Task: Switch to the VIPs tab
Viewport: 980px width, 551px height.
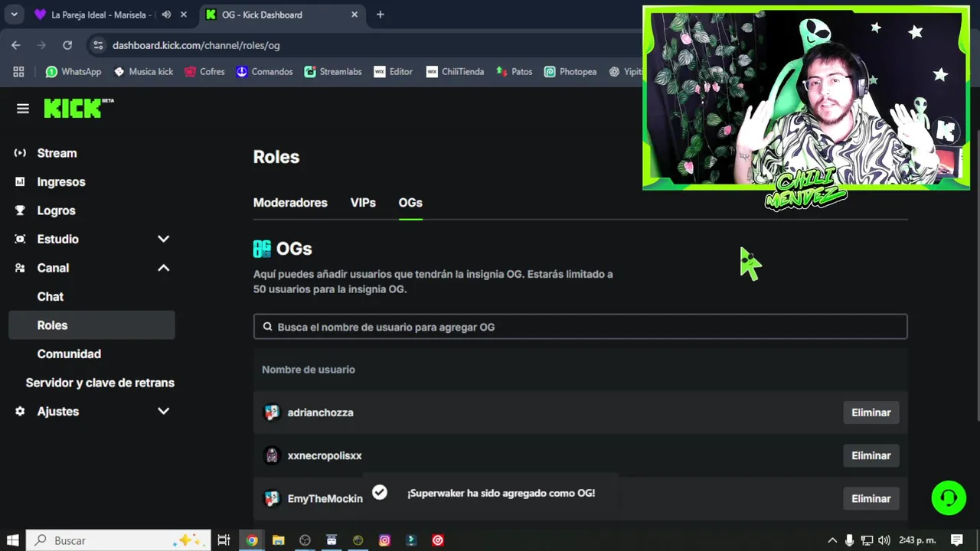Action: click(363, 203)
